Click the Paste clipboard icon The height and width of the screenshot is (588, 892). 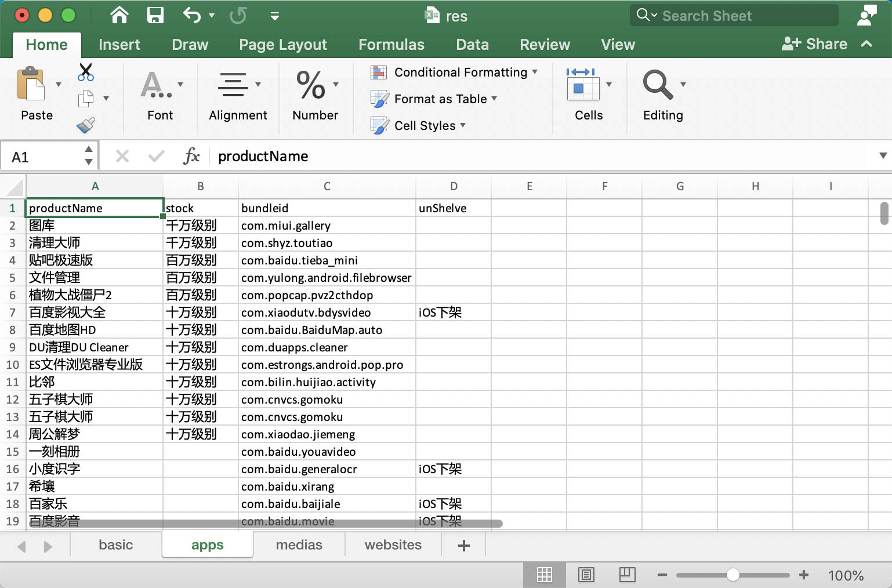pyautogui.click(x=31, y=85)
